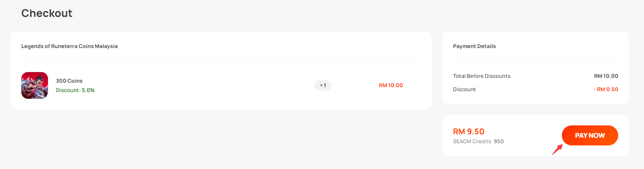Click the green Discount: 5.0% label
644x169 pixels.
click(x=75, y=90)
